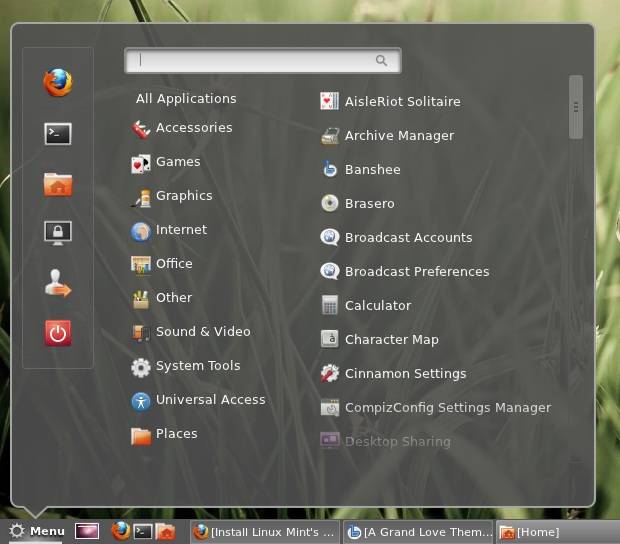Select the Internet category
The image size is (620, 544).
click(181, 230)
